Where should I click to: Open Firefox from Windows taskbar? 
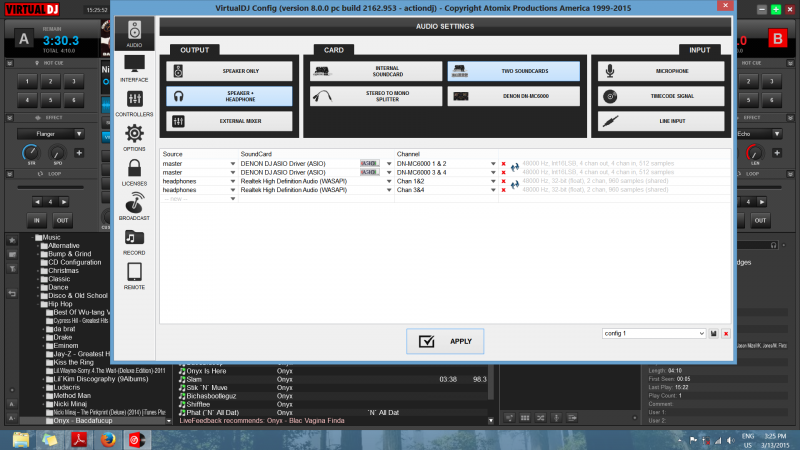pyautogui.click(x=108, y=440)
